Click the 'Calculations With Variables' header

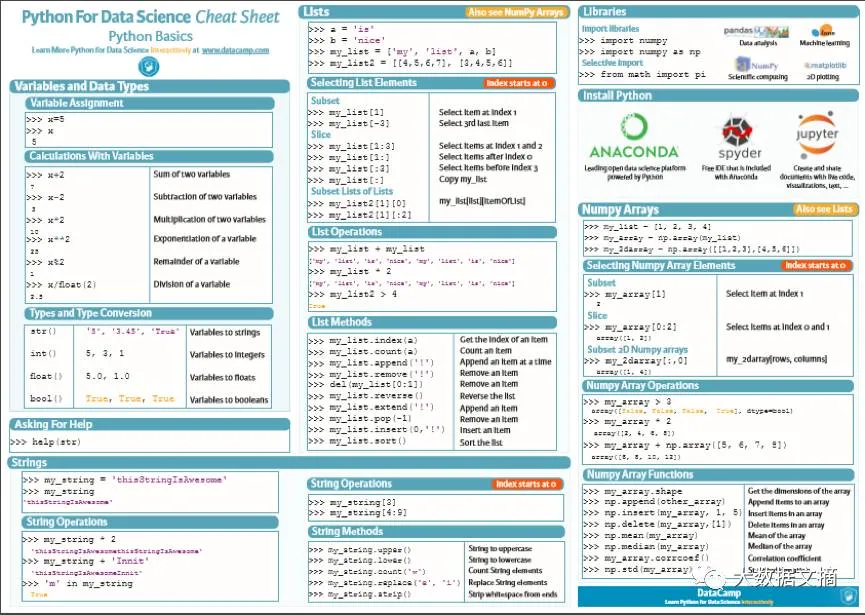click(149, 156)
